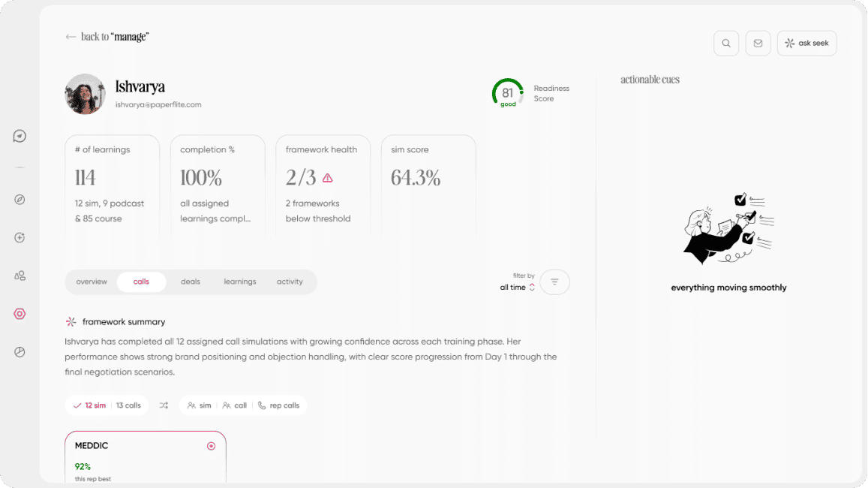Go back to "manage" link
868x488 pixels.
pyautogui.click(x=107, y=37)
